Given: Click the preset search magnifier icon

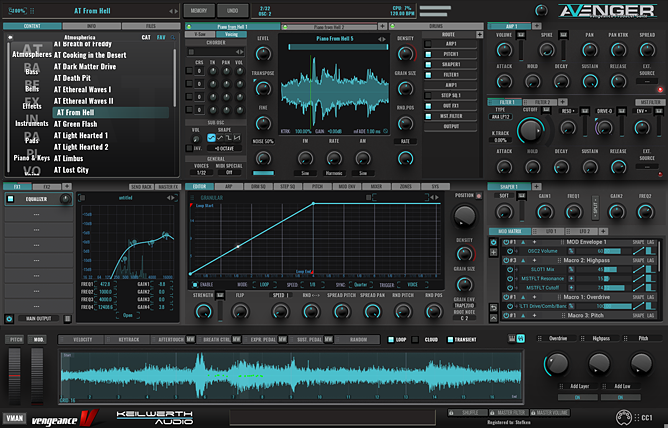Looking at the screenshot, I should (173, 37).
